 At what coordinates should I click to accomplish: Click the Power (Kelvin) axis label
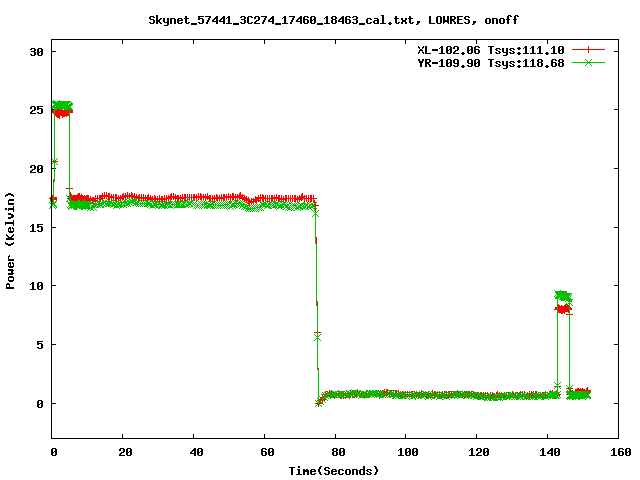pyautogui.click(x=10, y=241)
